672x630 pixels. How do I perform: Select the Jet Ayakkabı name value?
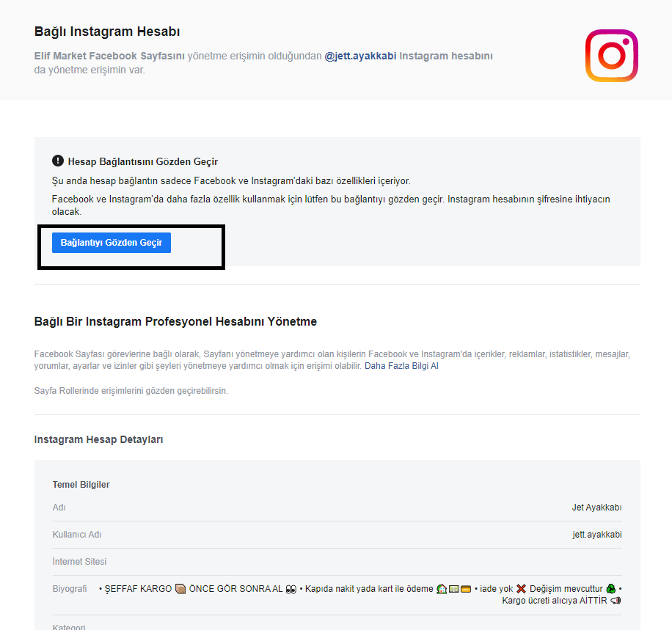click(596, 508)
